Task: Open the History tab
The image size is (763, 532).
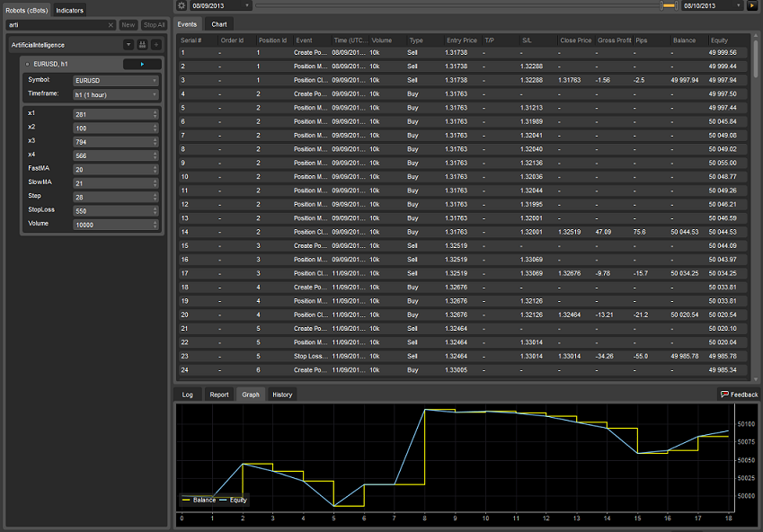Action: [x=282, y=395]
